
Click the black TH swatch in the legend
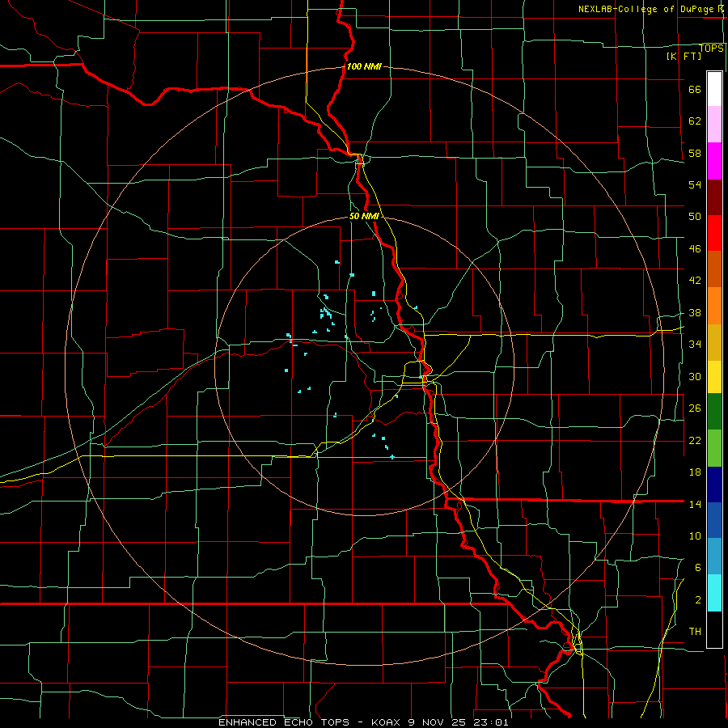pyautogui.click(x=714, y=629)
